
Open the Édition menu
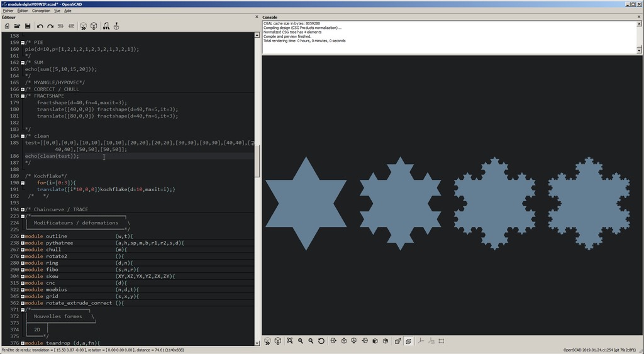(x=23, y=11)
